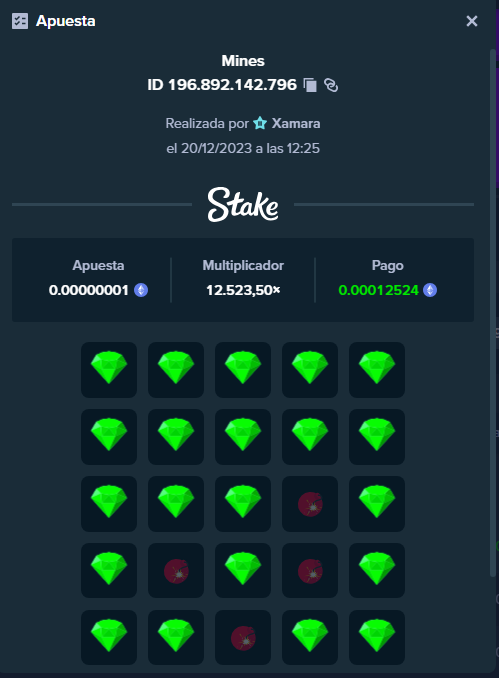The image size is (499, 678).
Task: Click Ethereum icon next to Apuesta amount
Action: (141, 290)
